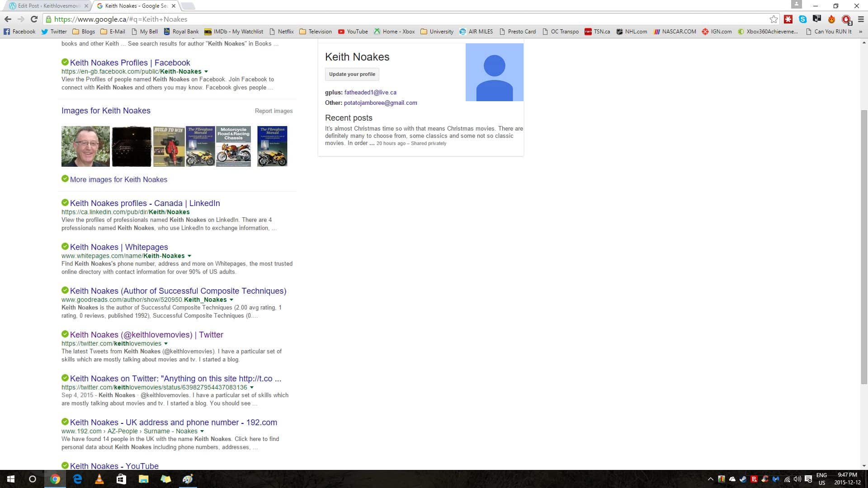Open the IMDb - My Watchlist bookmark

click(235, 32)
